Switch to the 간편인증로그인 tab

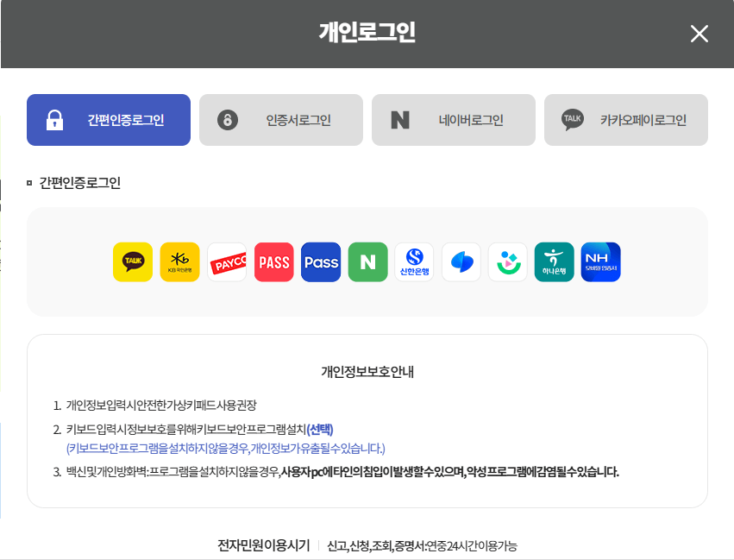(109, 120)
